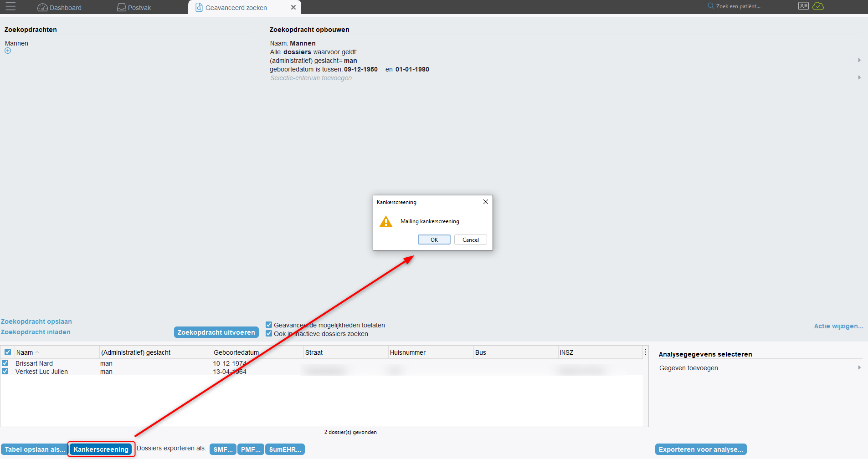868x459 pixels.
Task: Click the Zoekopdracht opslaan link
Action: click(x=36, y=321)
